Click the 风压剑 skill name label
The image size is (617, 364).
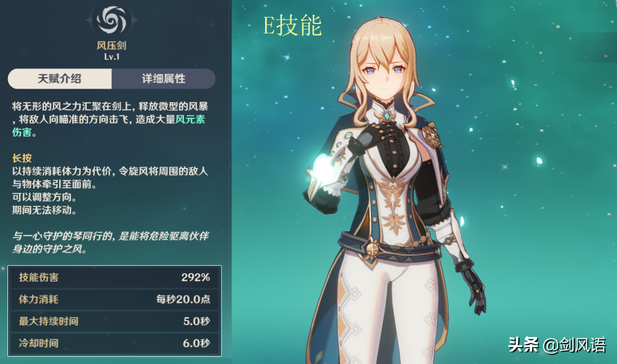[111, 45]
